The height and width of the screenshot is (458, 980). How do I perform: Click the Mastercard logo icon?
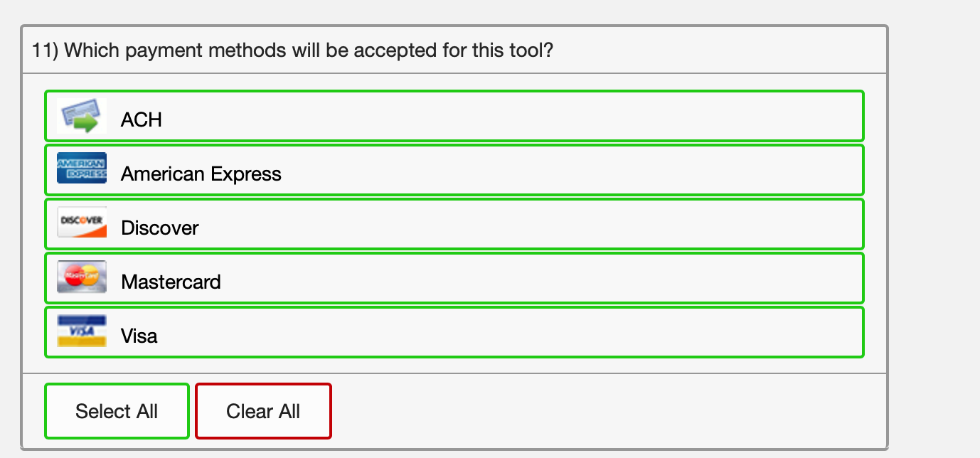tap(82, 277)
